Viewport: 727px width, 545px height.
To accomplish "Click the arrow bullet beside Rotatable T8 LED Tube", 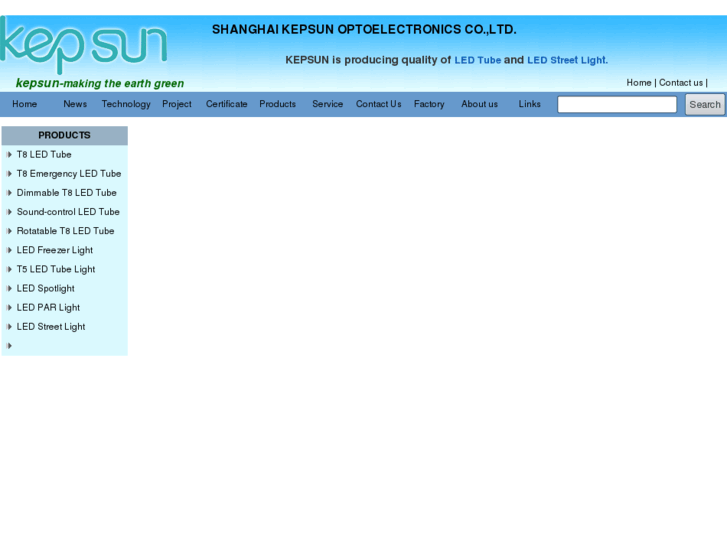I will click(x=9, y=231).
